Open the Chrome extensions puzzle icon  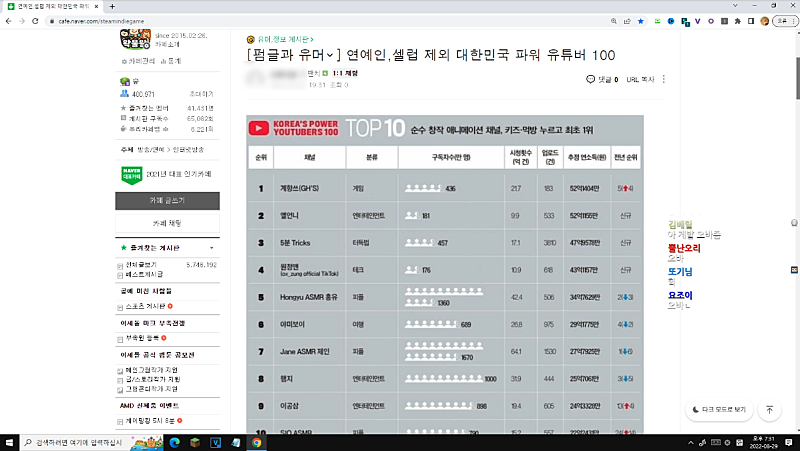(737, 21)
